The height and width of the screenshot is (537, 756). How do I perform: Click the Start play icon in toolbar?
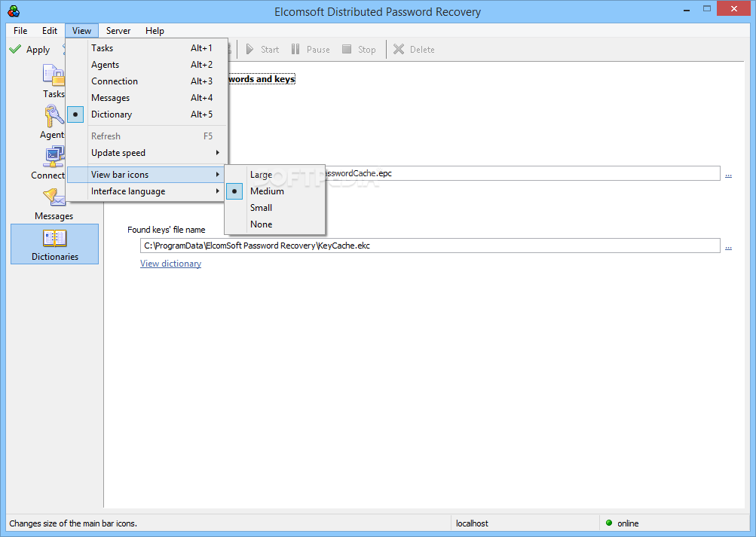point(249,49)
